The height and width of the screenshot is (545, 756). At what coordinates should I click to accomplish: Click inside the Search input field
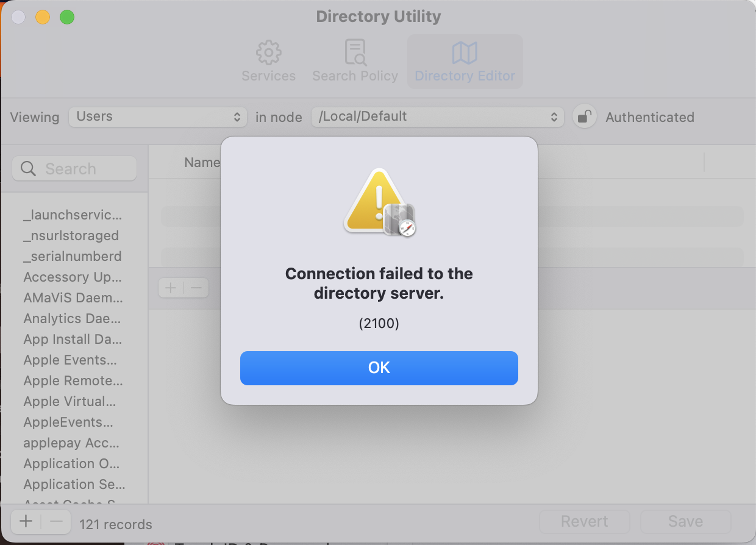coord(79,168)
